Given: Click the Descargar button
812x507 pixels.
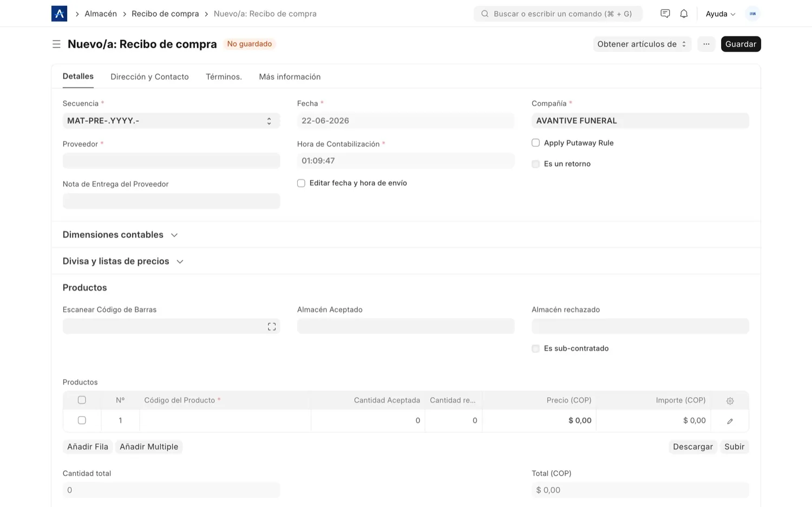Looking at the screenshot, I should [693, 446].
